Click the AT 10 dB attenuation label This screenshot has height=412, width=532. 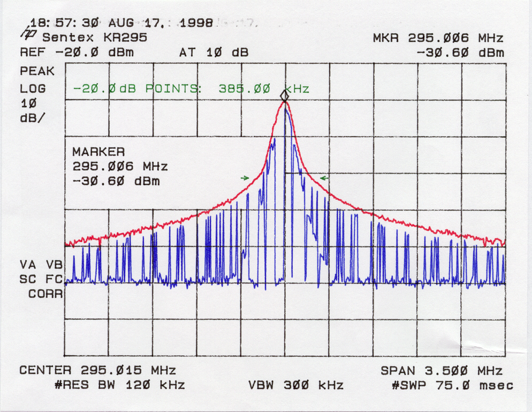click(x=214, y=53)
